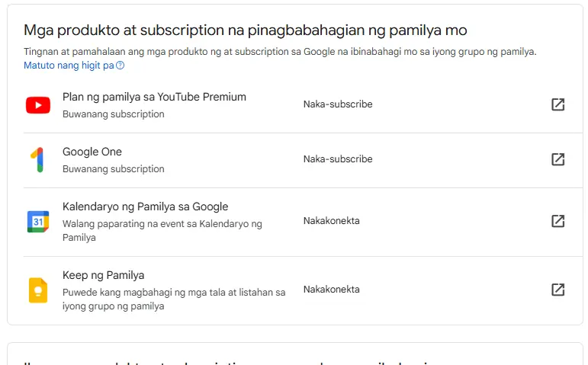The height and width of the screenshot is (365, 588).
Task: Open Keep ng Pamilya external link icon
Action: point(557,290)
